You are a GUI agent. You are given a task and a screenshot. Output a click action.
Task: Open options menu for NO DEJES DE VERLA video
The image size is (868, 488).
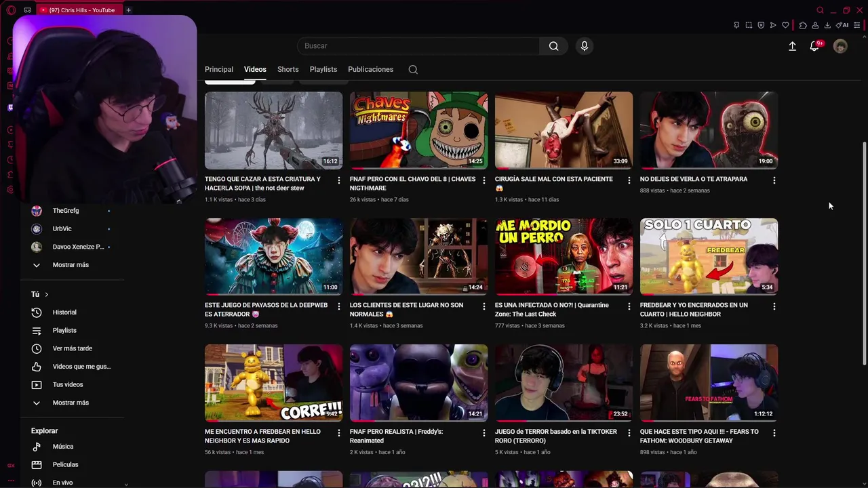[x=774, y=180]
